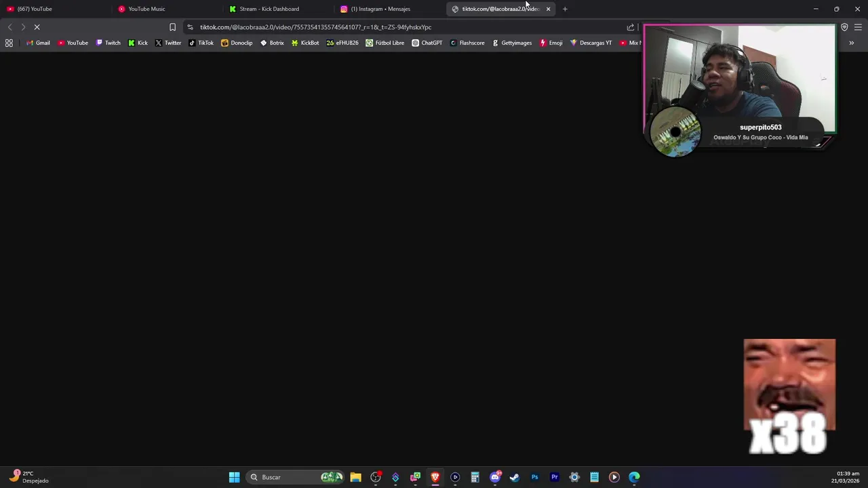The width and height of the screenshot is (868, 488).
Task: Open orange media player taskbar icon
Action: 614,477
